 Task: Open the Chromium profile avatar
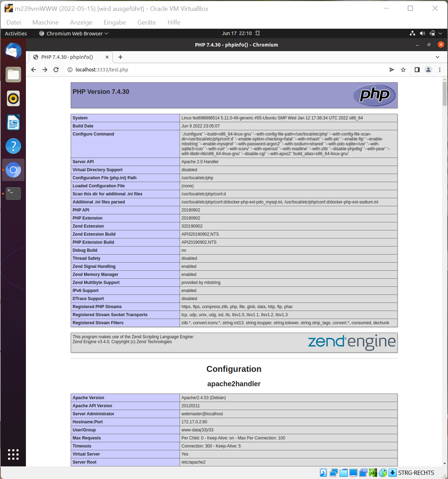(428, 70)
